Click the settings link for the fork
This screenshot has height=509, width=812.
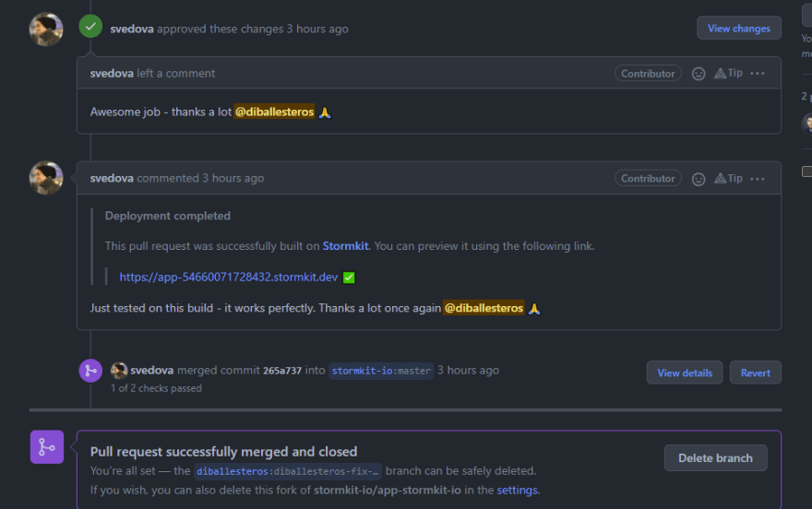tap(518, 490)
